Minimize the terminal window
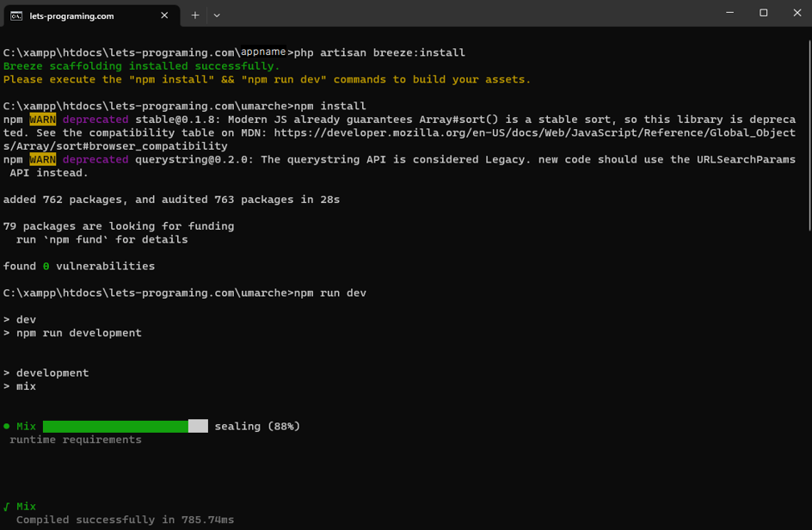The height and width of the screenshot is (530, 812). pyautogui.click(x=729, y=13)
